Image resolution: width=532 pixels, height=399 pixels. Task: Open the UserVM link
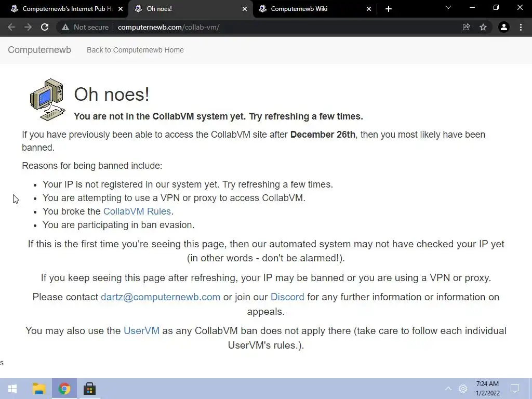coord(141,331)
